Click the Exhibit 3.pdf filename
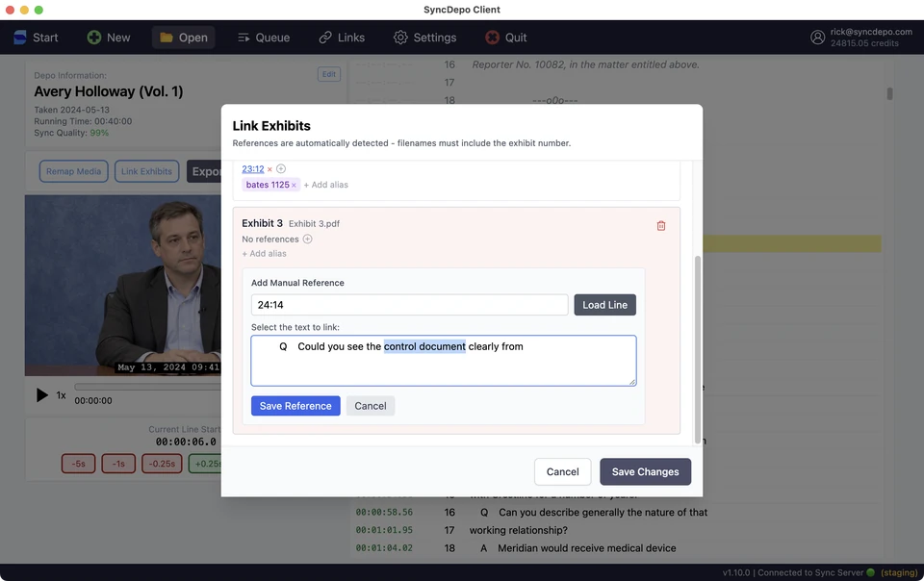The width and height of the screenshot is (924, 581). [x=314, y=224]
